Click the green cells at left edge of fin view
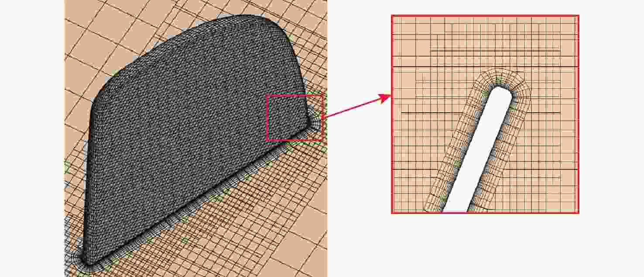 coord(67,168)
